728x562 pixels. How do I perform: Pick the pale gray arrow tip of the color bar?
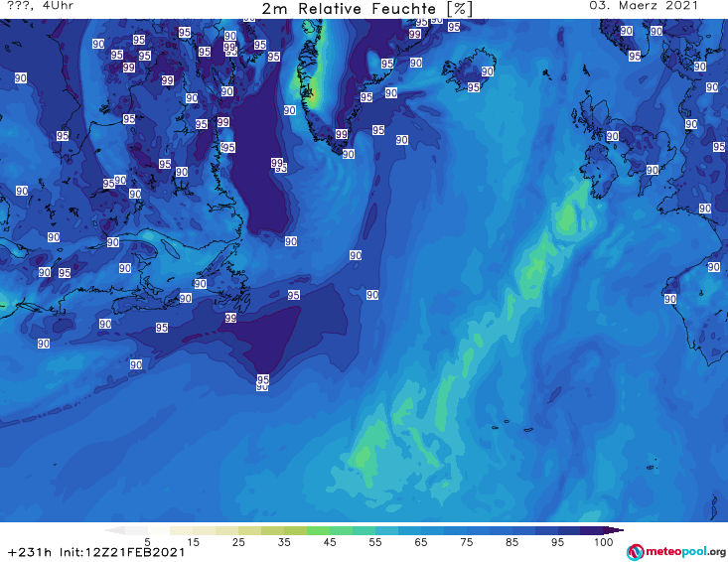pyautogui.click(x=114, y=530)
